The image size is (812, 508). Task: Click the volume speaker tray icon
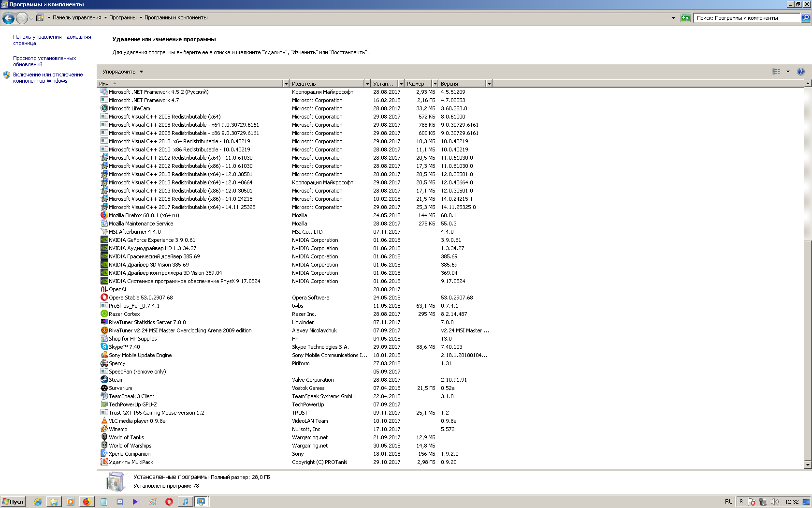pos(775,502)
